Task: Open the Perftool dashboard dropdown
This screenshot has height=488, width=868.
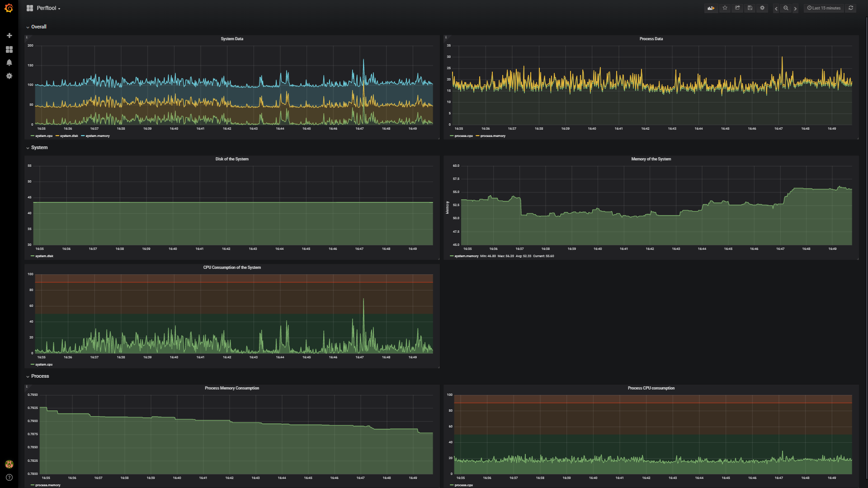Action: click(x=48, y=8)
